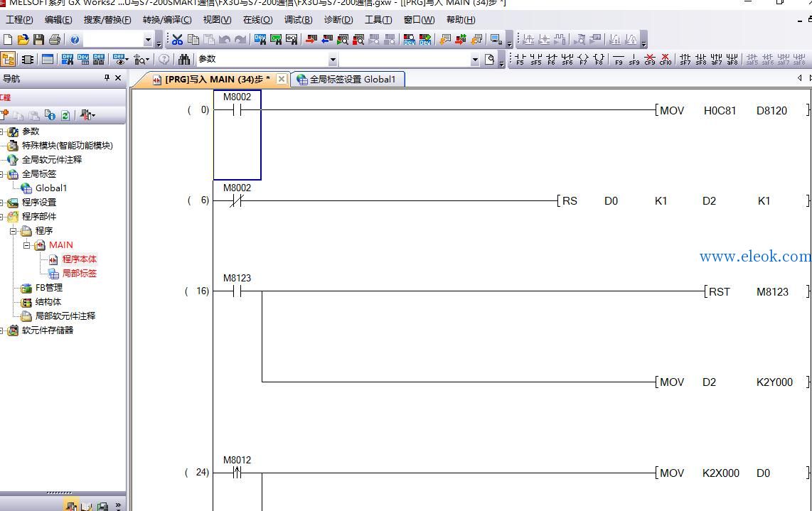
Task: Save the project with the floppy icon
Action: click(x=38, y=39)
